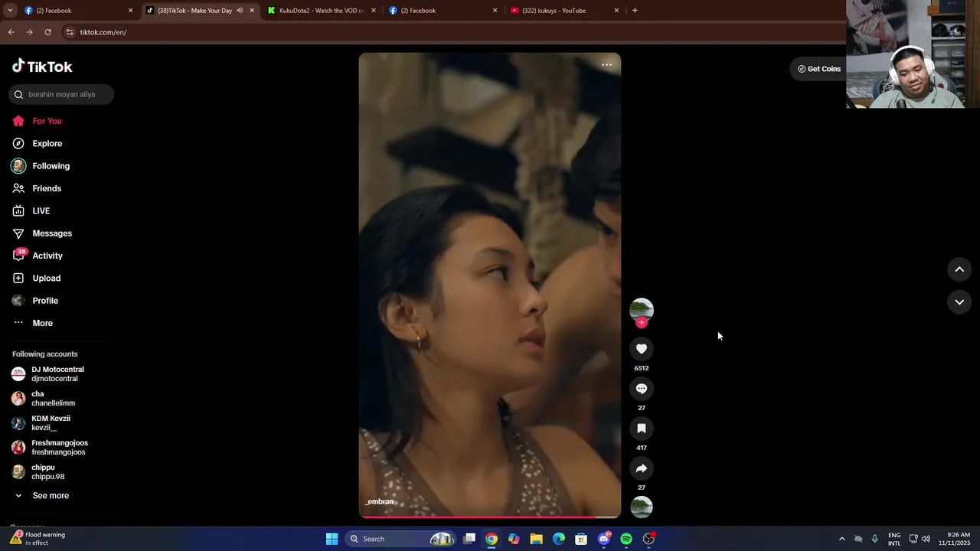Viewport: 980px width, 551px height.
Task: Seek in the video progress bar
Action: click(x=490, y=517)
